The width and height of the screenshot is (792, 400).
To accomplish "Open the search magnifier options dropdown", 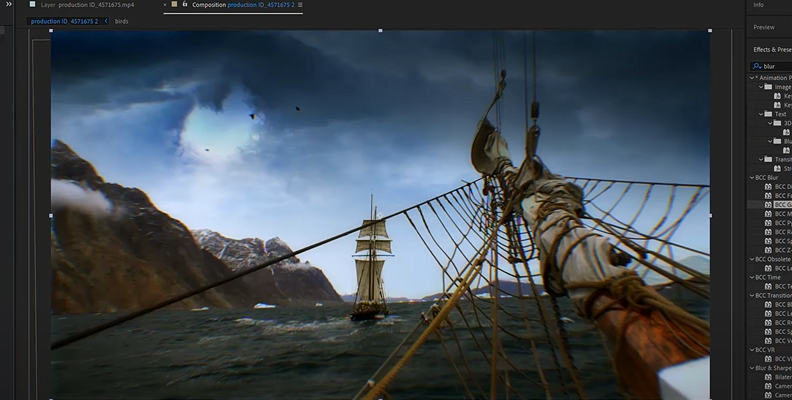I will 757,66.
